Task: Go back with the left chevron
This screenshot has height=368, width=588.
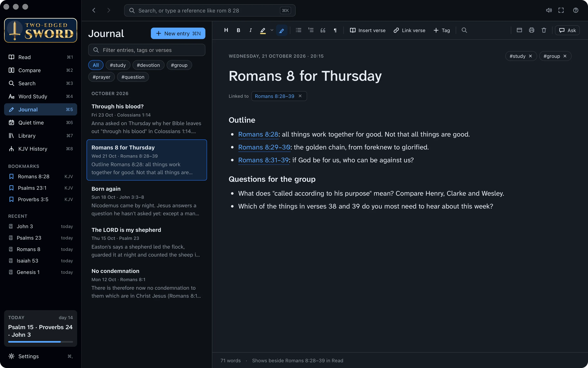Action: (x=94, y=10)
